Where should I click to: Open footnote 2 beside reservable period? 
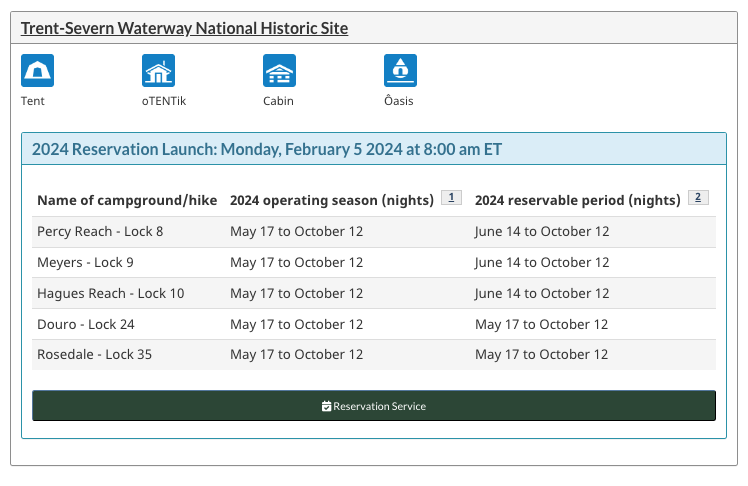698,198
